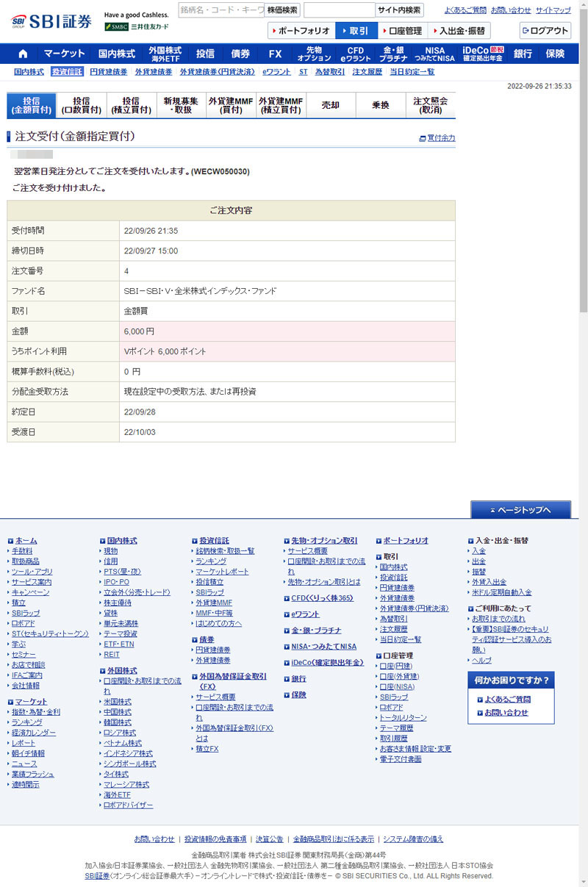Screen dimensions: 588x887
Task: Open the 注文履歴 sub-navigation link
Action: tap(367, 72)
